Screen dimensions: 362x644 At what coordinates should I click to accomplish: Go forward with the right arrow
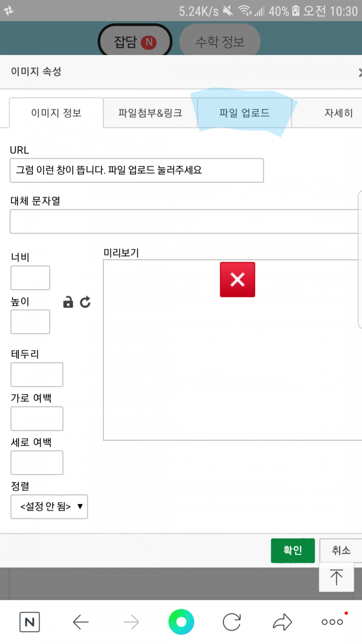[131, 622]
